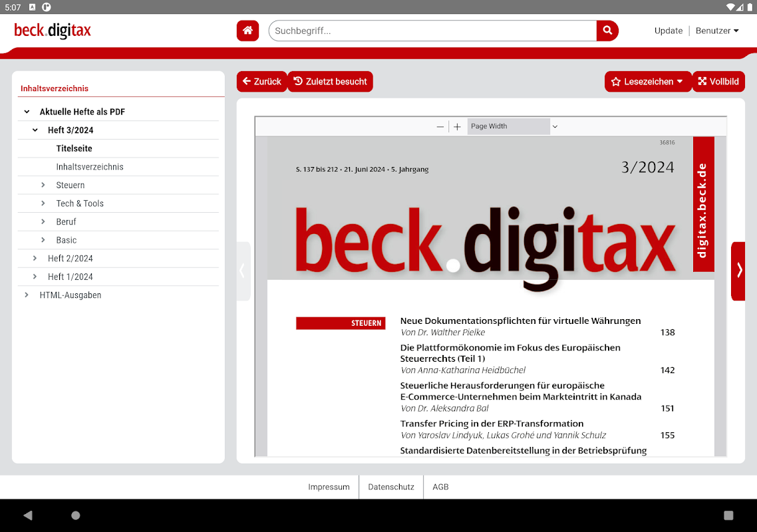Viewport: 757px width, 532px height.
Task: Tap the Android home circle button
Action: (76, 515)
